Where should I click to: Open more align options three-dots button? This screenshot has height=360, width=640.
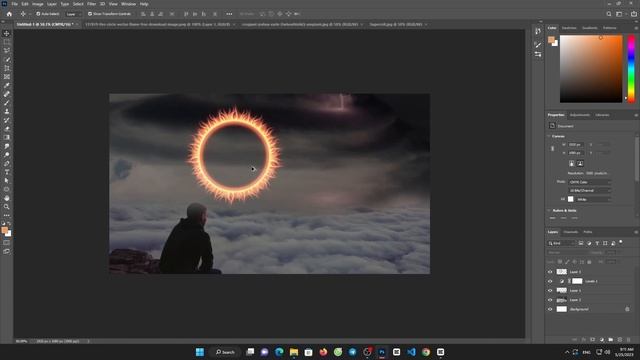(229, 14)
